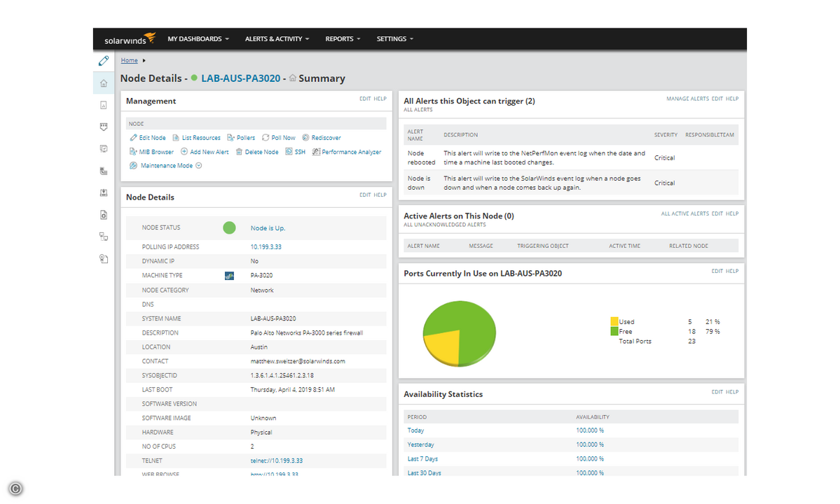Click the Node is Up status link

point(268,228)
